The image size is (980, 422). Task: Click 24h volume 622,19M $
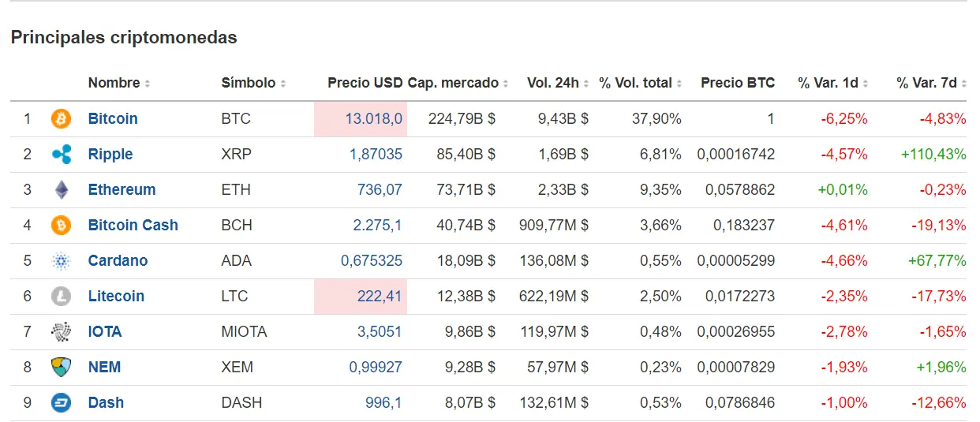[555, 297]
